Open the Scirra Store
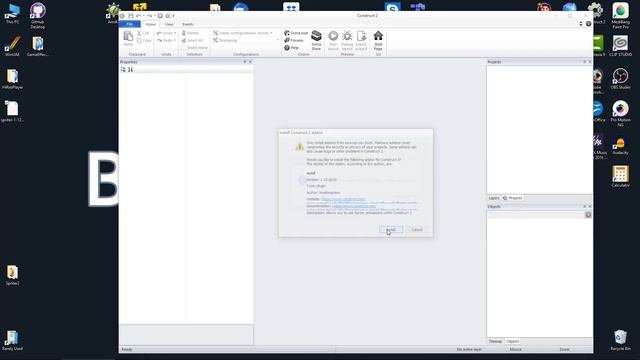This screenshot has height=360, width=640. coord(316,40)
